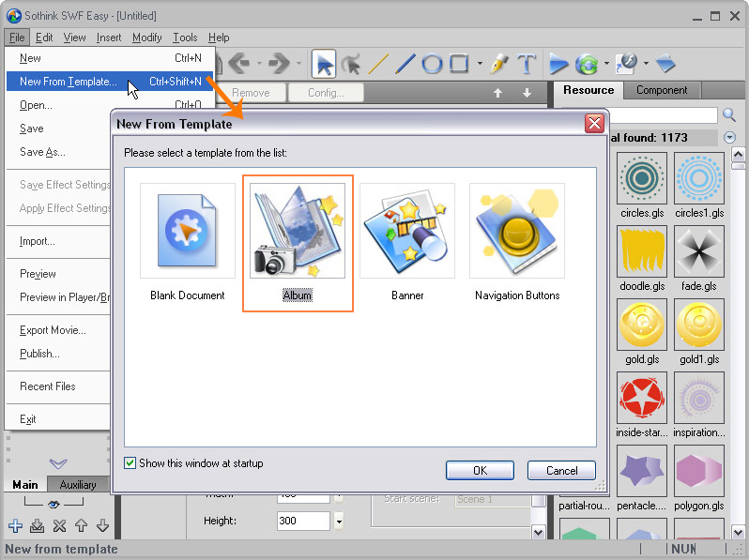Uncheck Show this window at startup
This screenshot has width=749, height=560.
(130, 463)
